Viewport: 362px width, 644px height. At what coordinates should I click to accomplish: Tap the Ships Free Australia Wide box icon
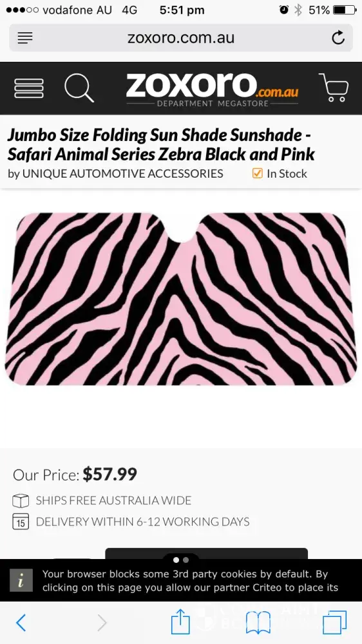pos(21,500)
